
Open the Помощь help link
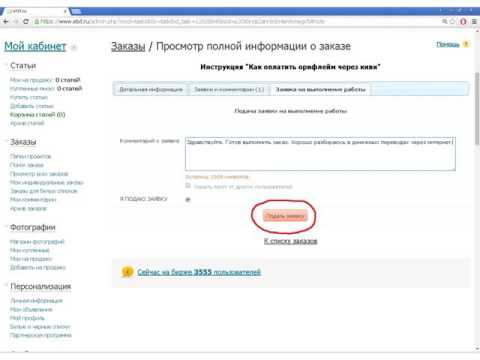click(448, 44)
